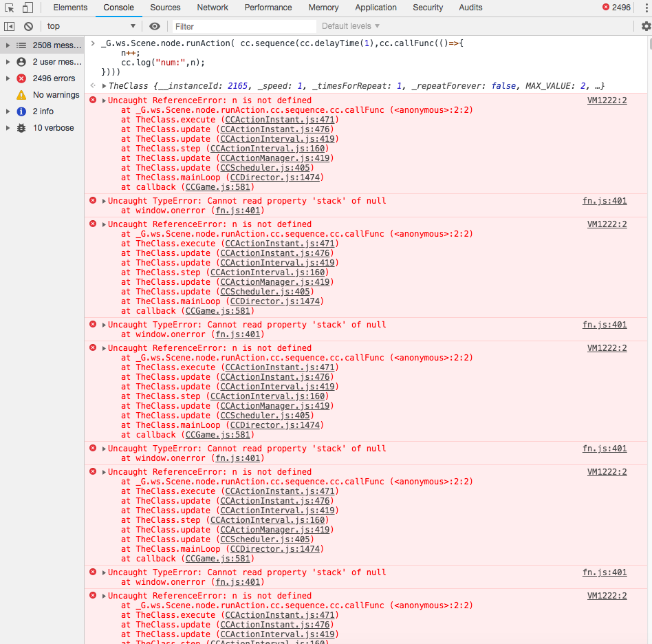Select the No warnings sidebar row
The height and width of the screenshot is (644, 652).
pyautogui.click(x=42, y=95)
